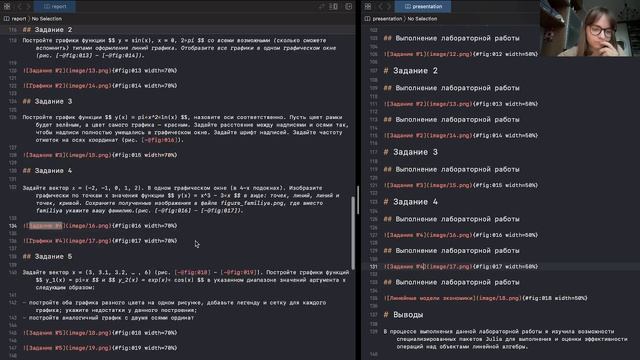Click line number 134 in report gutter
The height and width of the screenshot is (360, 640).
pyautogui.click(x=13, y=226)
